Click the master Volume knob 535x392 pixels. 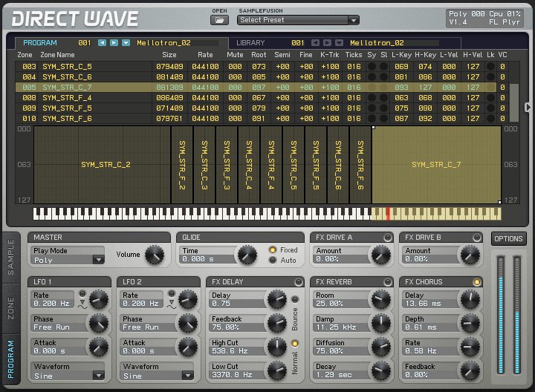[x=154, y=255]
